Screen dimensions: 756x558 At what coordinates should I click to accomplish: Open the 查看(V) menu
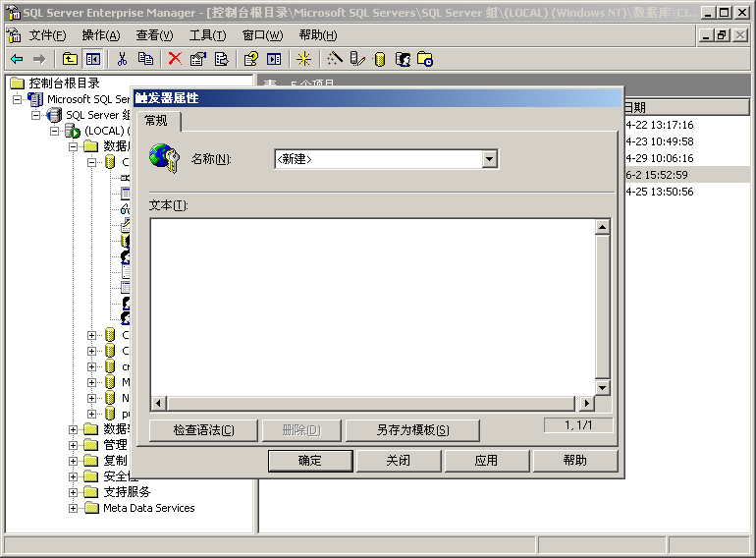[x=154, y=35]
